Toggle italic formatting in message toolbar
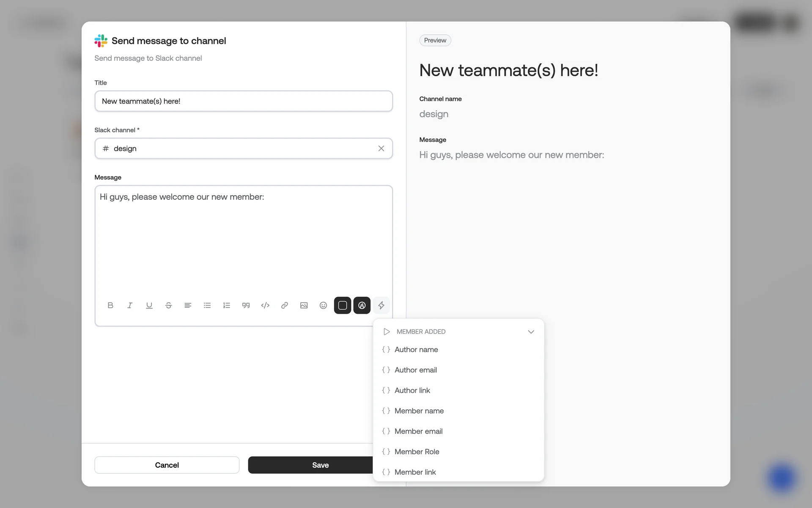812x508 pixels. (x=130, y=305)
